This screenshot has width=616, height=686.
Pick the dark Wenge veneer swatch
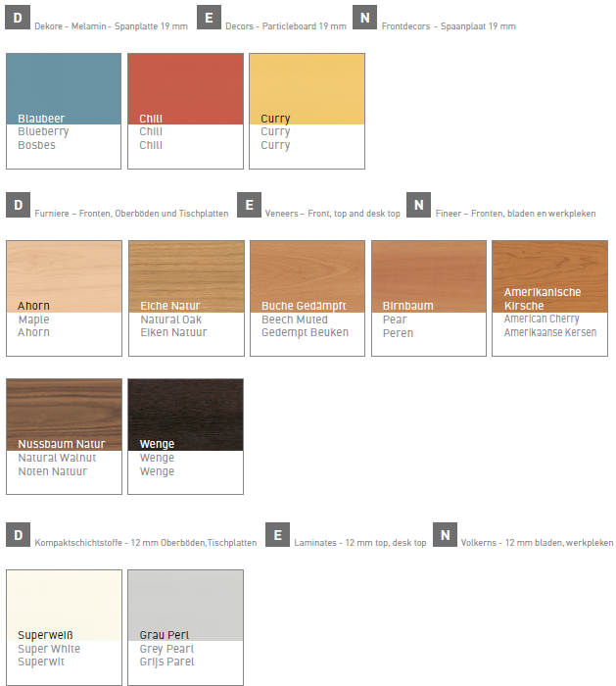185,414
